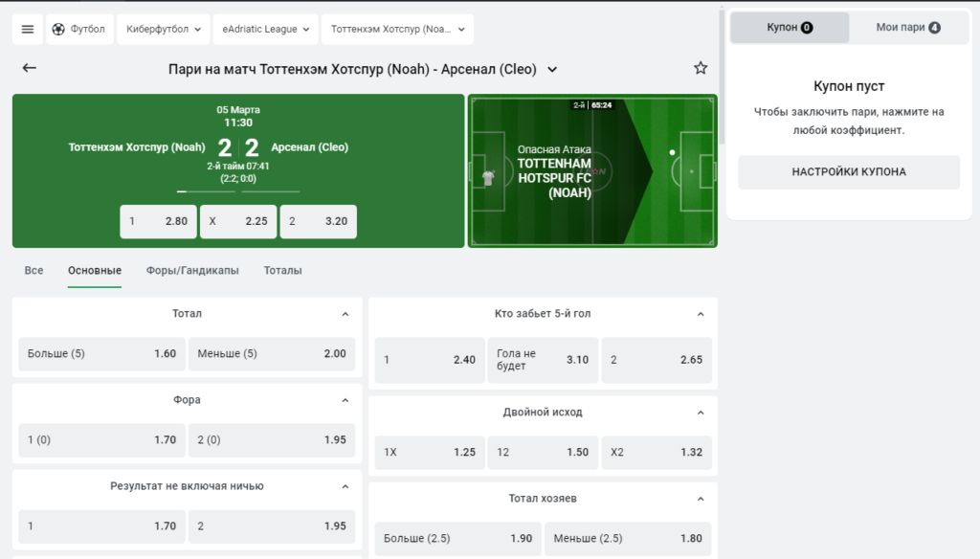
Task: Open the eAdriatic League dropdown
Action: [x=266, y=29]
